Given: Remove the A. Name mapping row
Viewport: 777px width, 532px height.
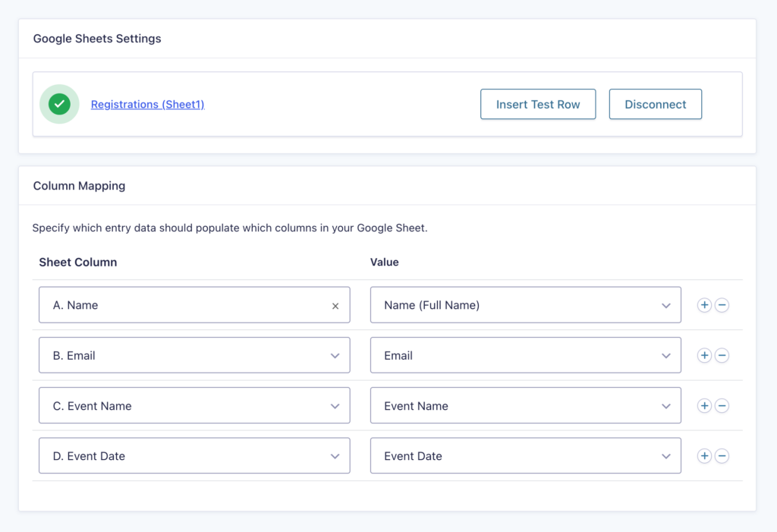Looking at the screenshot, I should 722,305.
